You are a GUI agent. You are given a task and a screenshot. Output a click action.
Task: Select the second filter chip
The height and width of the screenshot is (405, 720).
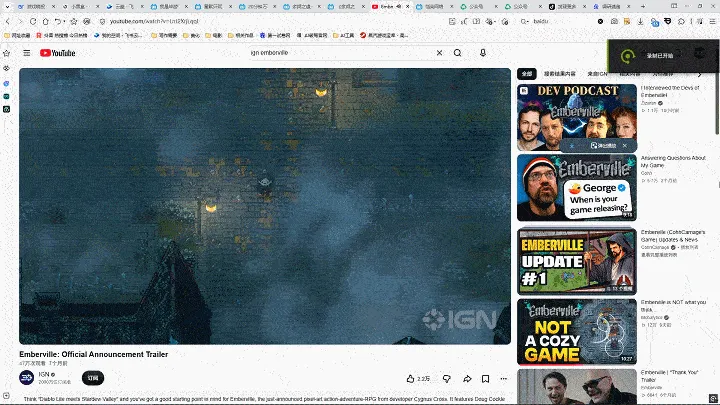pos(559,74)
